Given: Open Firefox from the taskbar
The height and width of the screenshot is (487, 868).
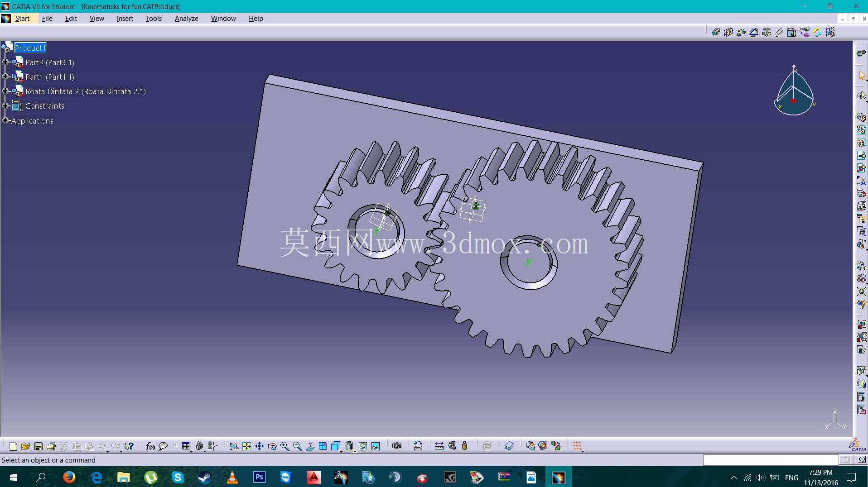Looking at the screenshot, I should pyautogui.click(x=69, y=477).
